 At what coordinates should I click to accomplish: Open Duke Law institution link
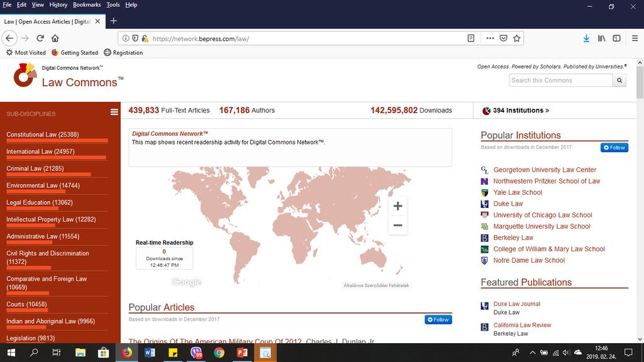click(508, 204)
